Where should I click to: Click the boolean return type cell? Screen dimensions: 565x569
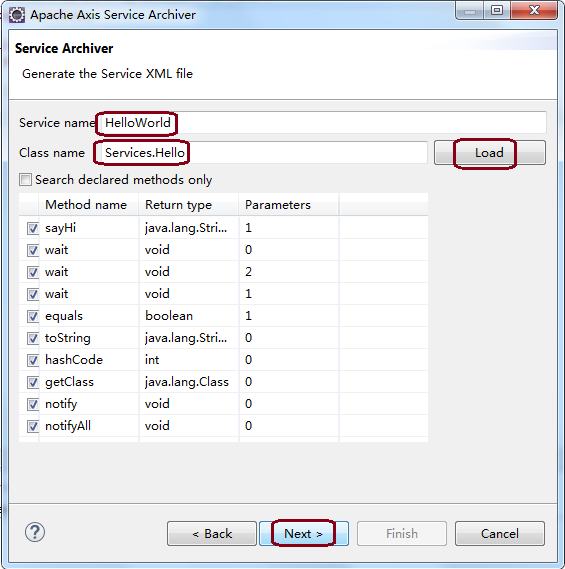click(x=189, y=316)
